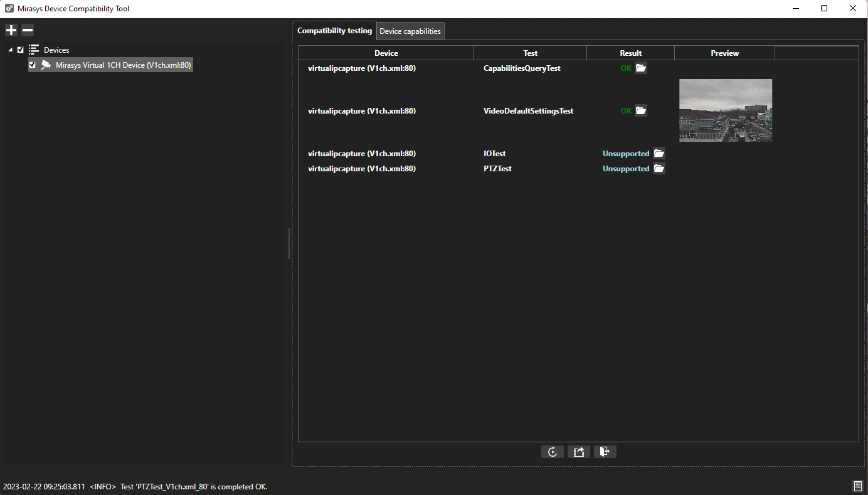Open the CapabilitiesQueryTest result folder icon
This screenshot has height=495, width=868.
pyautogui.click(x=640, y=68)
